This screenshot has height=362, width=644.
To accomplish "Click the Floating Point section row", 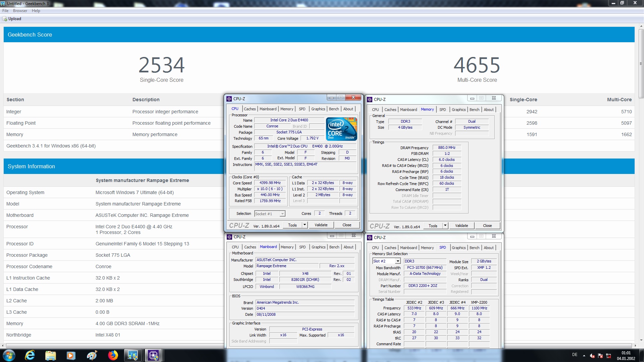I will click(x=319, y=123).
